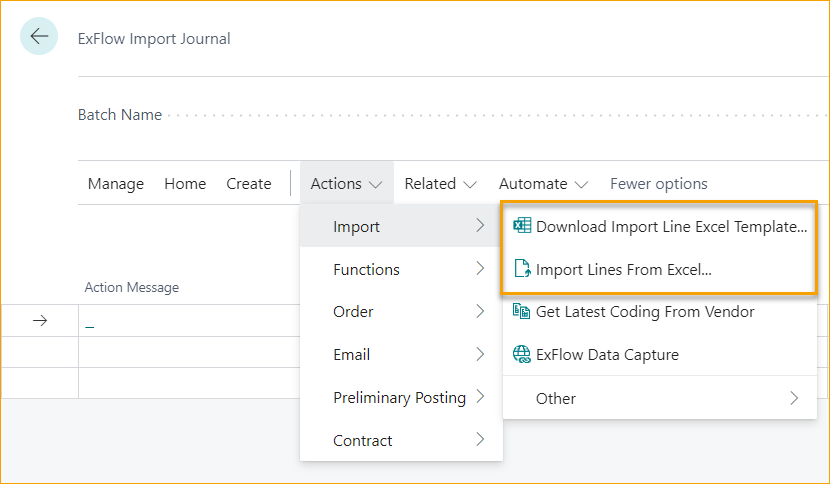830x484 pixels.
Task: Expand the Automate dropdown menu
Action: 544,184
